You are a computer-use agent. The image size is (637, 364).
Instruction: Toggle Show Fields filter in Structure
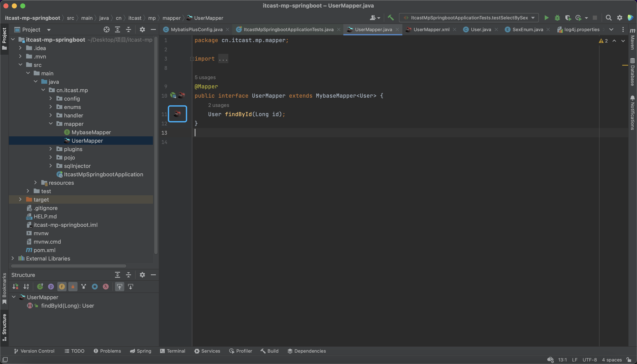(x=62, y=287)
